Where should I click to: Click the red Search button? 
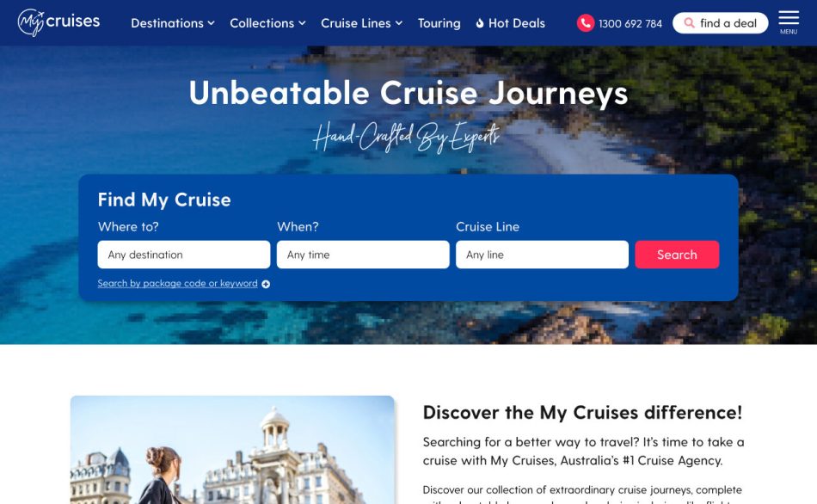tap(677, 255)
